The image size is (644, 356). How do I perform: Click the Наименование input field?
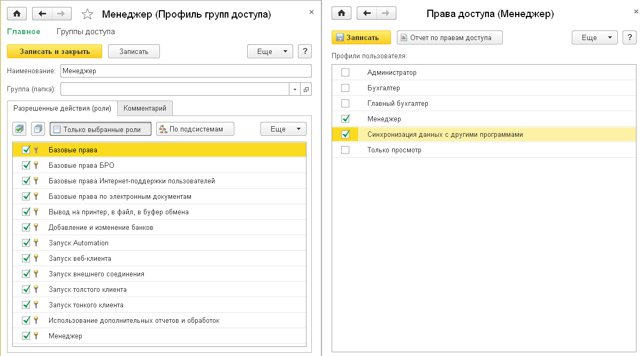186,71
